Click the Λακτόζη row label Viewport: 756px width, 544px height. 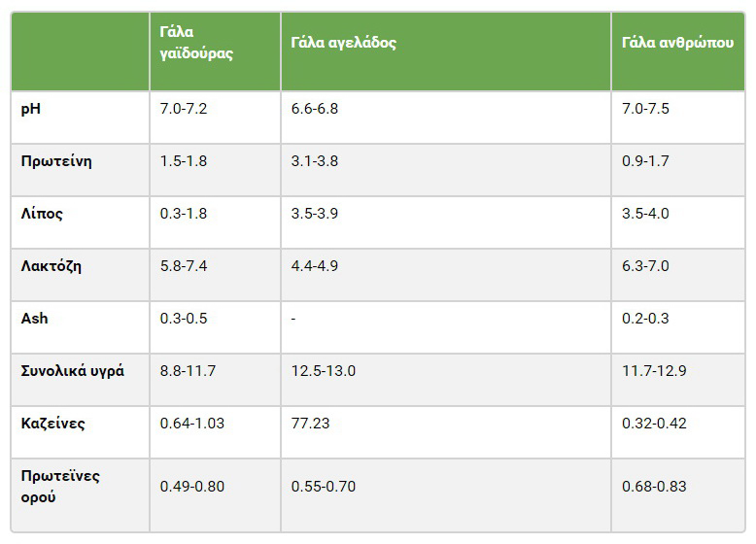52,266
